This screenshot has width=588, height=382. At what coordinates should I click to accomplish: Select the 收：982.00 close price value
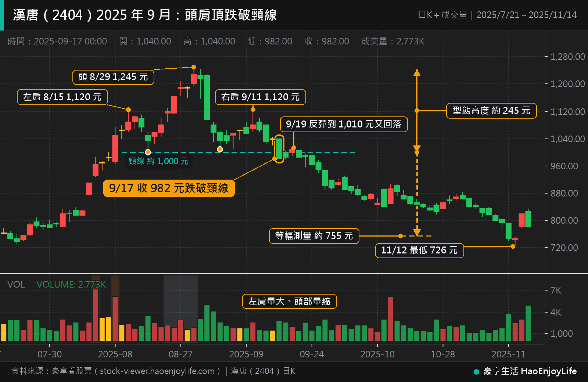327,41
